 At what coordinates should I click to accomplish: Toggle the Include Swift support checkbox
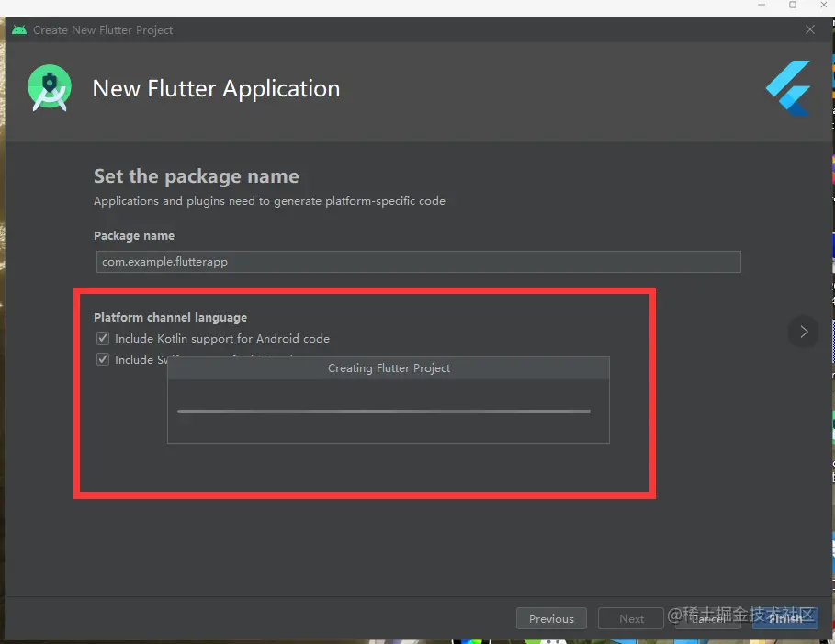pyautogui.click(x=103, y=359)
